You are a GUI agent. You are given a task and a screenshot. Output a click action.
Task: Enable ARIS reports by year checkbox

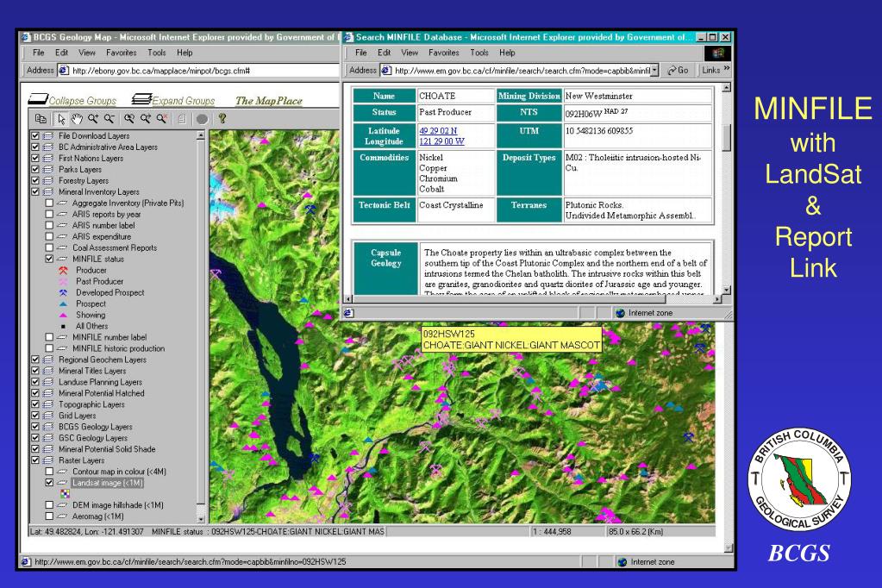(49, 215)
